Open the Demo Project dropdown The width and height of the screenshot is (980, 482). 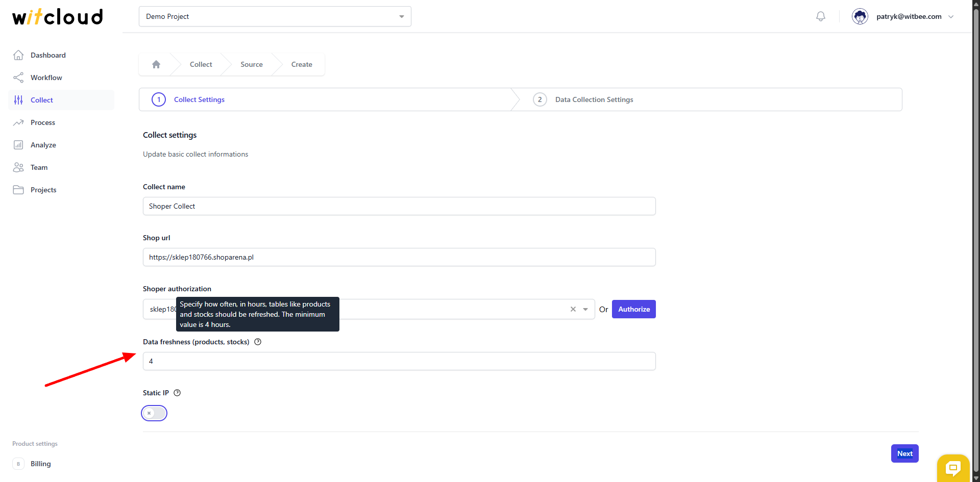tap(275, 16)
